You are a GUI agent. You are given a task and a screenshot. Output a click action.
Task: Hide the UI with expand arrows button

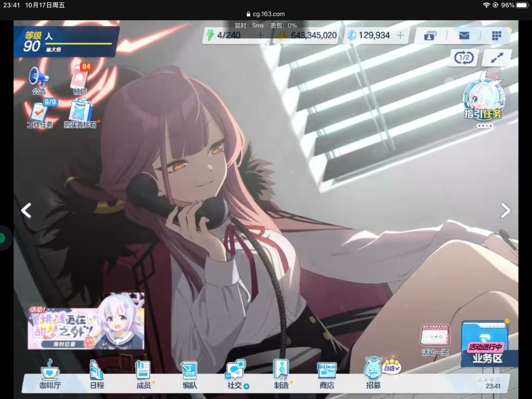497,57
